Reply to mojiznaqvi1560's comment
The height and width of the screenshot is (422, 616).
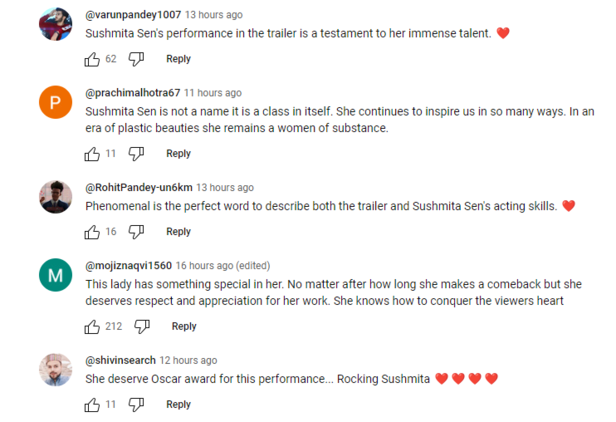(x=184, y=327)
